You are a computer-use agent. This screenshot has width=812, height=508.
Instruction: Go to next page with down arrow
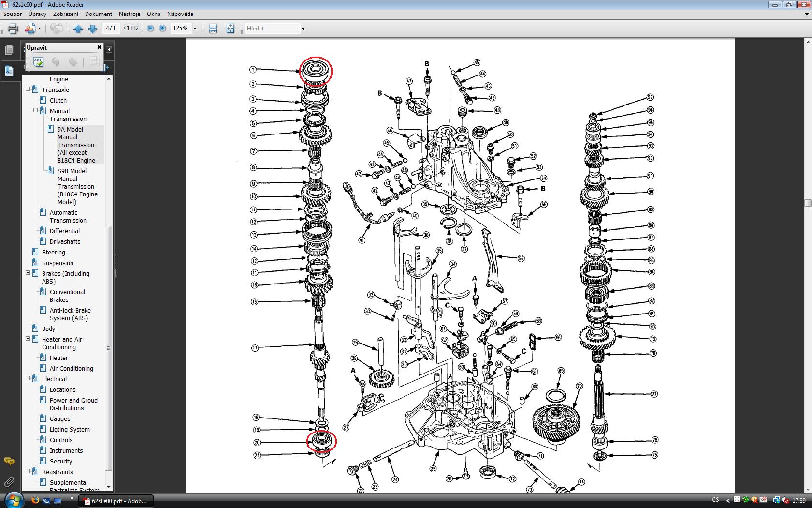point(93,29)
